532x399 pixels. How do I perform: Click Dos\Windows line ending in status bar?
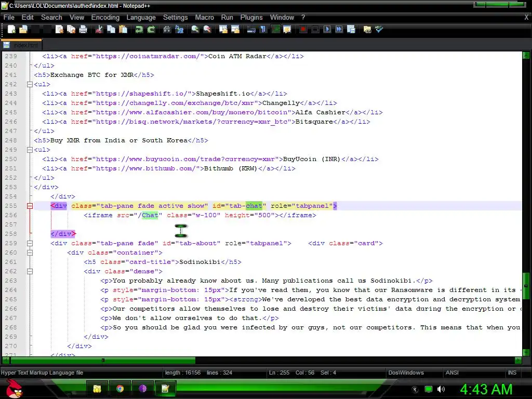[x=406, y=373]
